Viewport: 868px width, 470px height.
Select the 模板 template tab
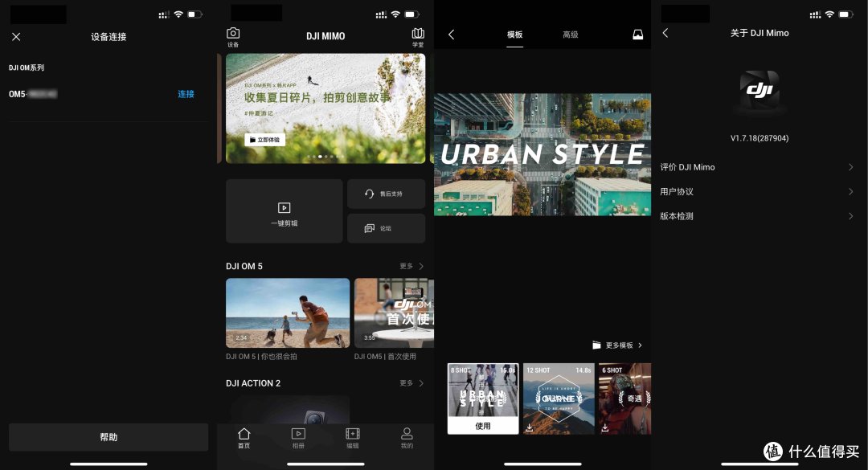(x=515, y=35)
